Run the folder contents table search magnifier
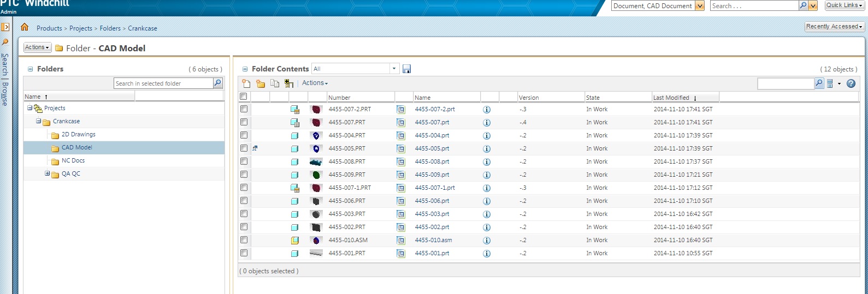The image size is (868, 294). pyautogui.click(x=819, y=83)
